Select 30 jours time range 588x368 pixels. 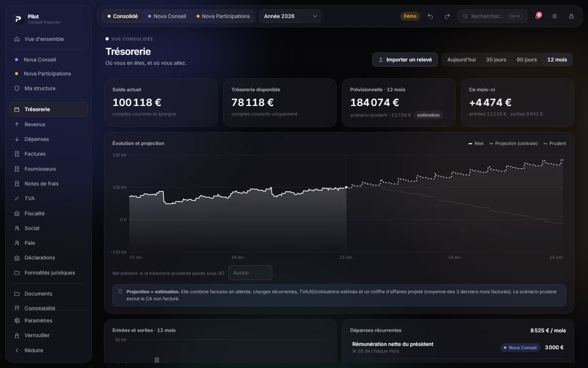(x=496, y=60)
